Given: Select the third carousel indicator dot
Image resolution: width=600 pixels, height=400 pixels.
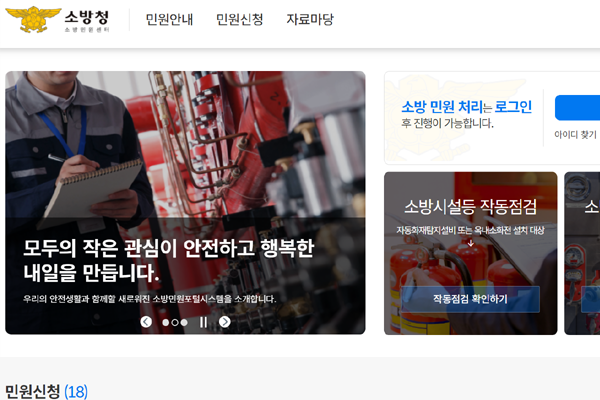Looking at the screenshot, I should click(x=184, y=323).
